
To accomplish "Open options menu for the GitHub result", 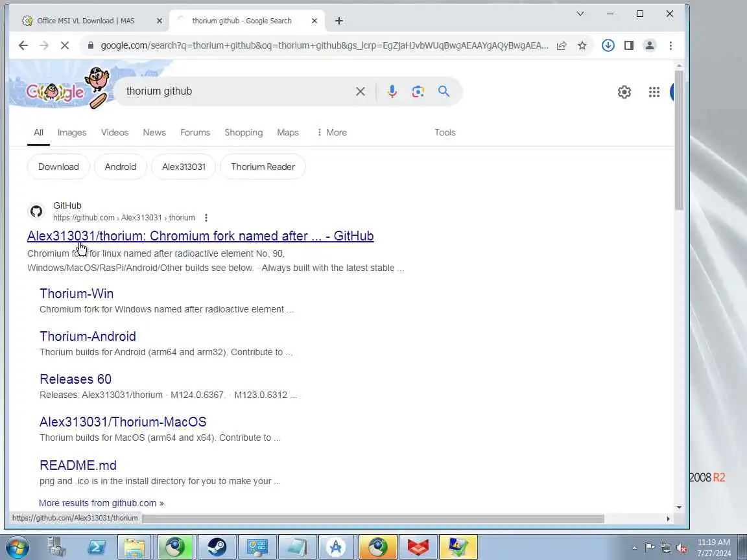I will 206,218.
